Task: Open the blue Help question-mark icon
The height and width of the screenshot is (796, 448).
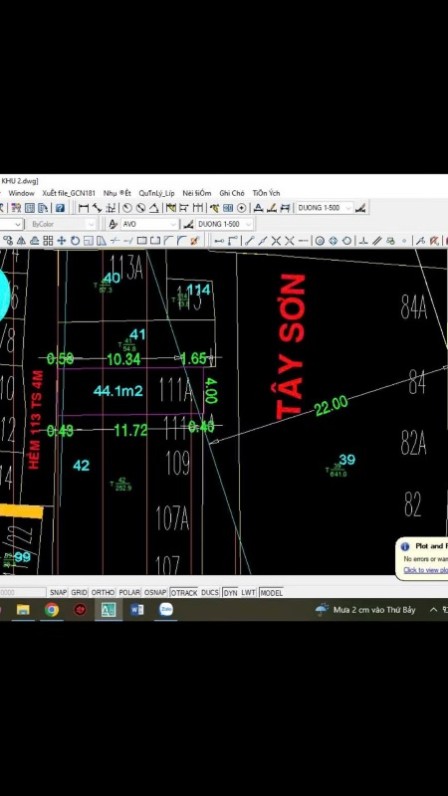Action: [60, 208]
